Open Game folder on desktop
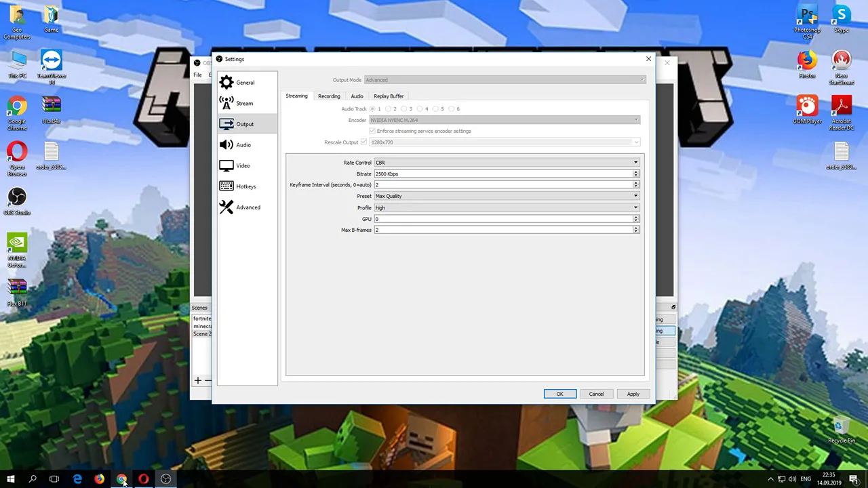The height and width of the screenshot is (488, 868). pos(51,19)
